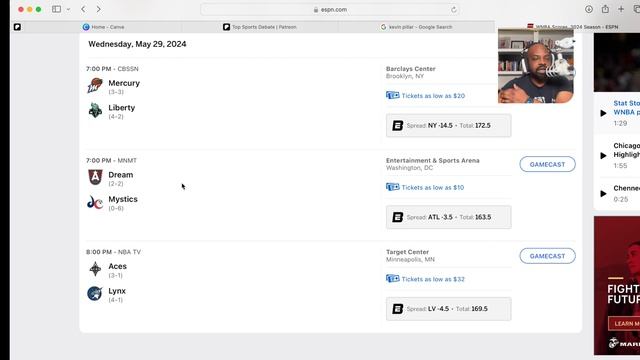Image resolution: width=640 pixels, height=360 pixels.
Task: Open the Aces team link
Action: pos(118,266)
